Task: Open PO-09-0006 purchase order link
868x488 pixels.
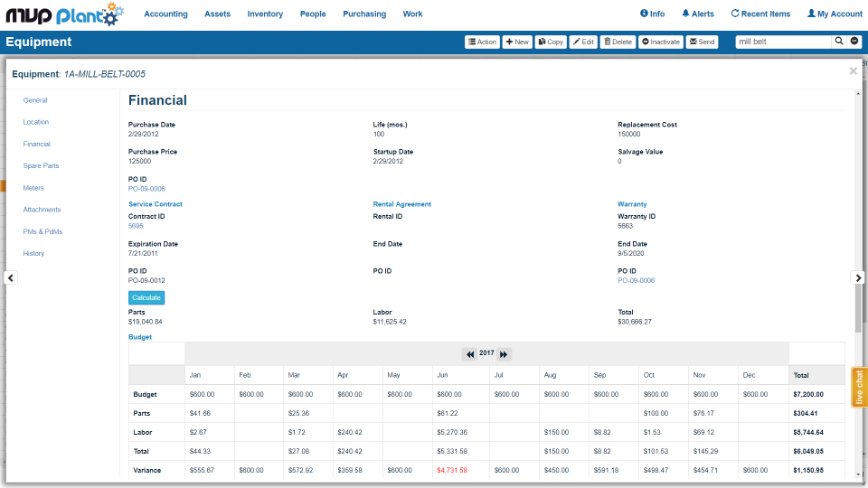Action: point(146,189)
